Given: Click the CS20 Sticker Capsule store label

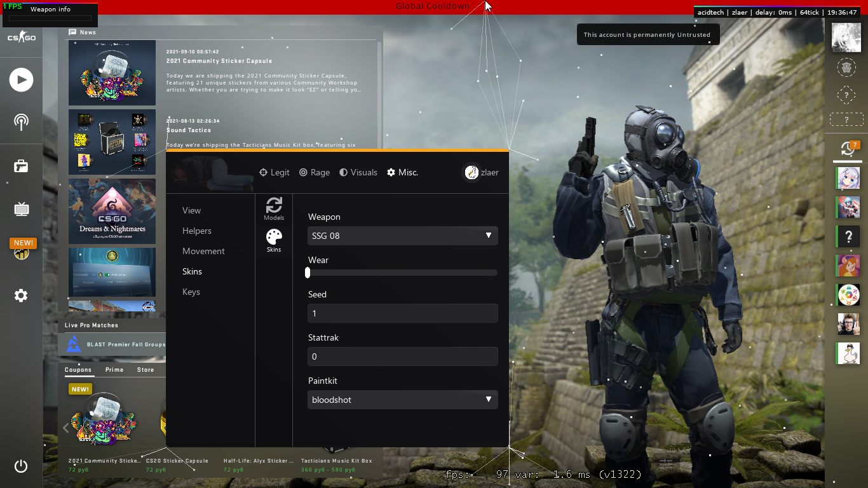Looking at the screenshot, I should point(177,461).
